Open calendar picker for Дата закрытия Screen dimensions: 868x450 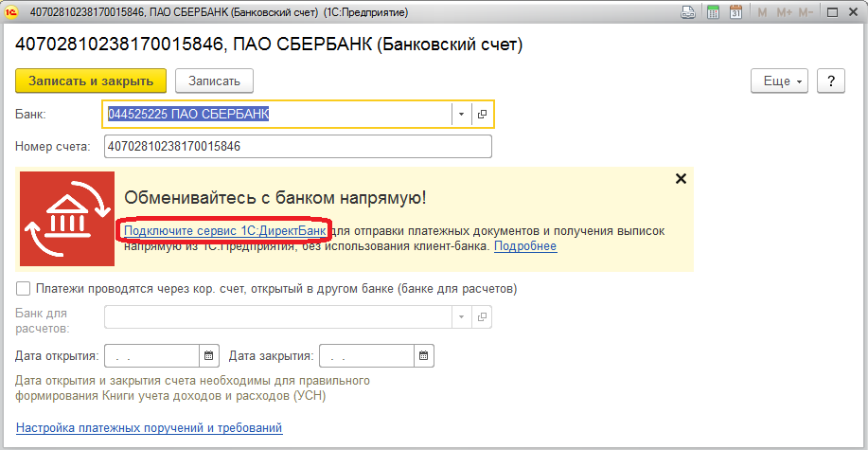(x=424, y=356)
